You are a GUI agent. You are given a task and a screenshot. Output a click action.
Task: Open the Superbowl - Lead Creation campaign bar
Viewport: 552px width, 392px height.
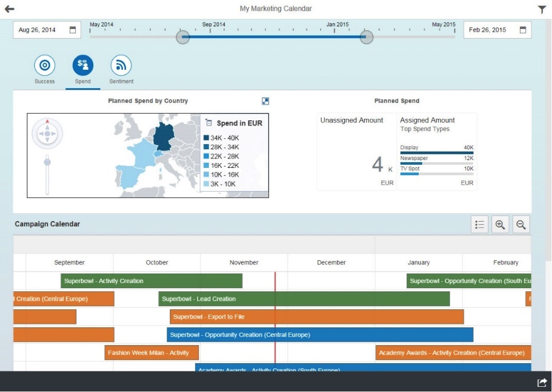pos(304,299)
